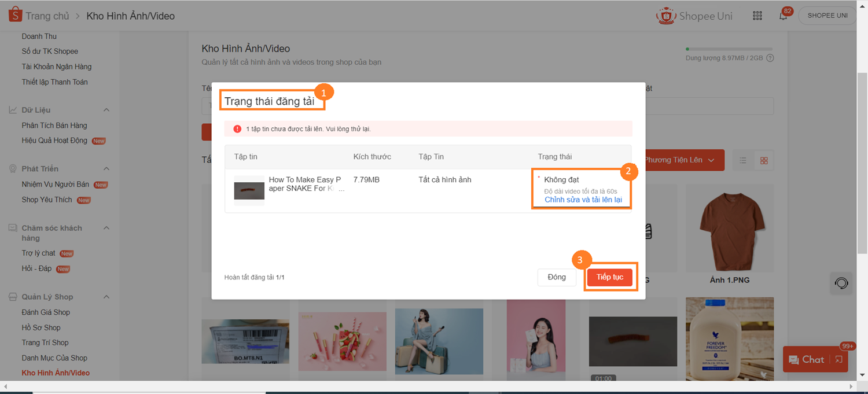Click the Đóng button

point(557,277)
